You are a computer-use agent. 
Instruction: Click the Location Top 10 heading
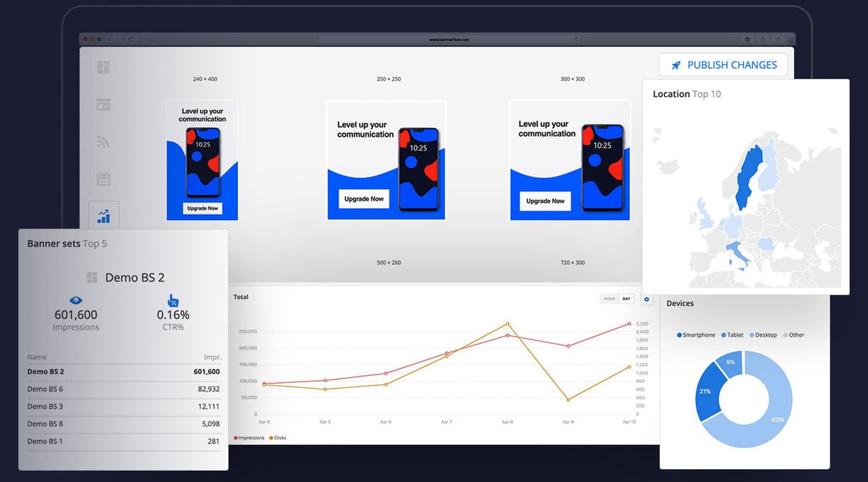[686, 94]
